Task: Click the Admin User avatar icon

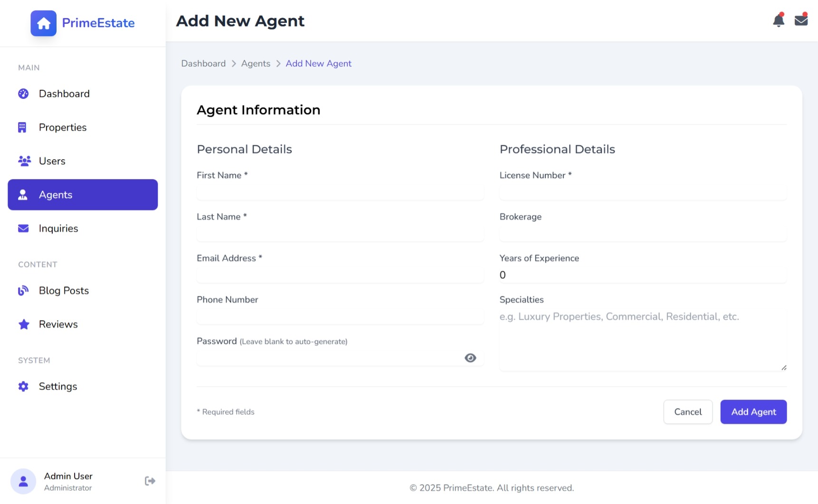Action: tap(23, 481)
